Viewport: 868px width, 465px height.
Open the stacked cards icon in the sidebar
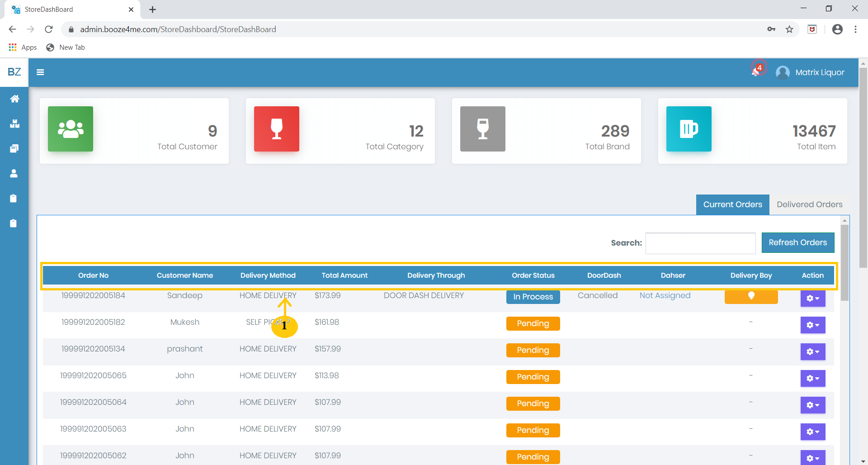point(14,148)
